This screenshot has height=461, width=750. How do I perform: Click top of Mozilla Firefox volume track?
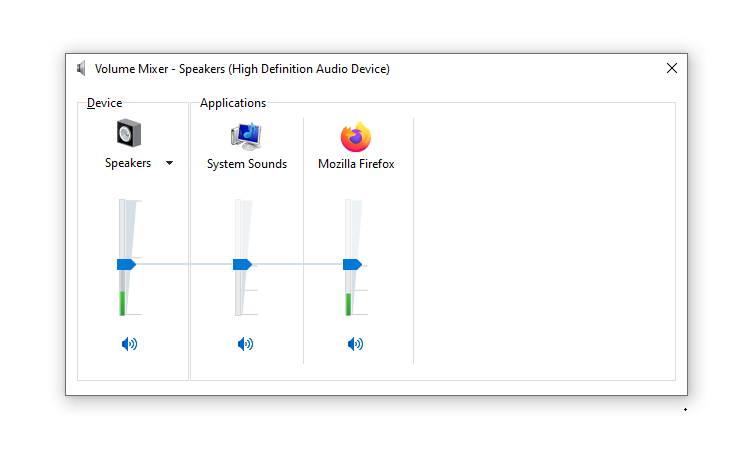(x=348, y=203)
